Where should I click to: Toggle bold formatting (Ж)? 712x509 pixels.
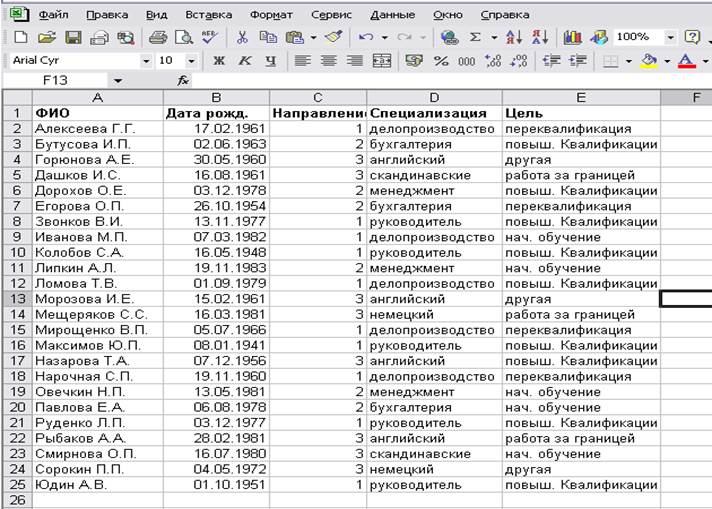point(218,61)
